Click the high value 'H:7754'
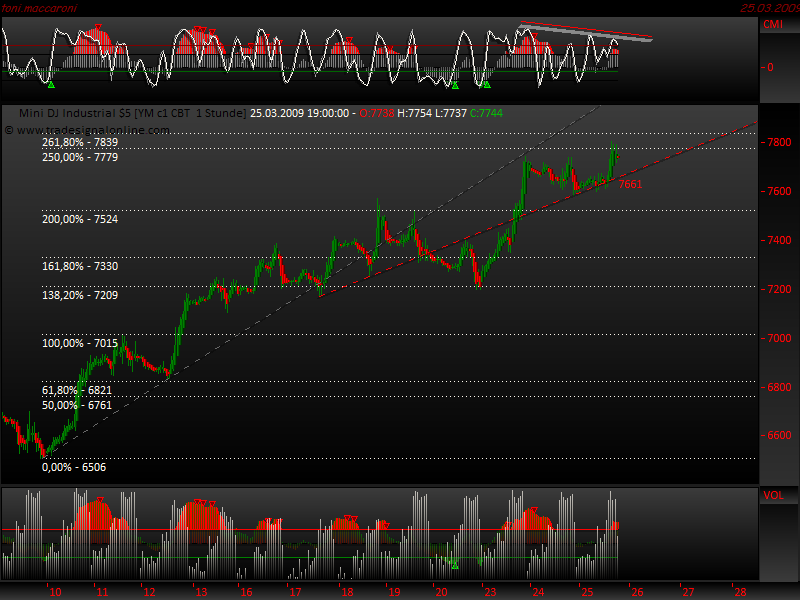 coord(414,113)
